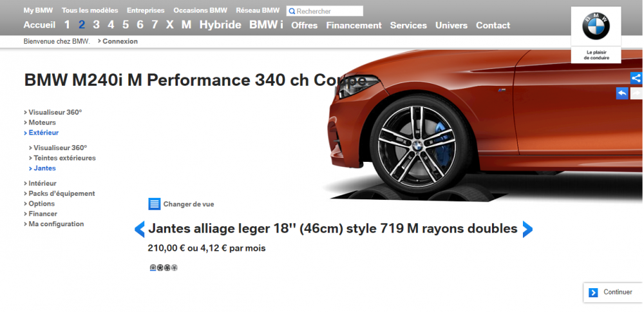Screen dimensions: 644x312
Task: Open top-level Visualiseur 360° in sidebar
Action: point(53,112)
